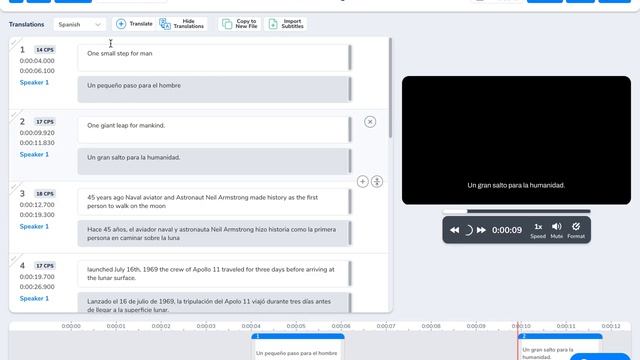Screen dimensions: 640x360
Task: Click the 0:00:08 mark on timeline ruler
Action: click(x=431, y=326)
